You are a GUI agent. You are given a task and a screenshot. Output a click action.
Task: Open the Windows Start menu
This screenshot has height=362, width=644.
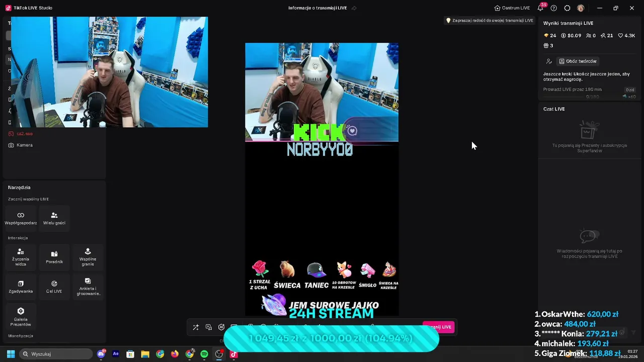pos(11,354)
